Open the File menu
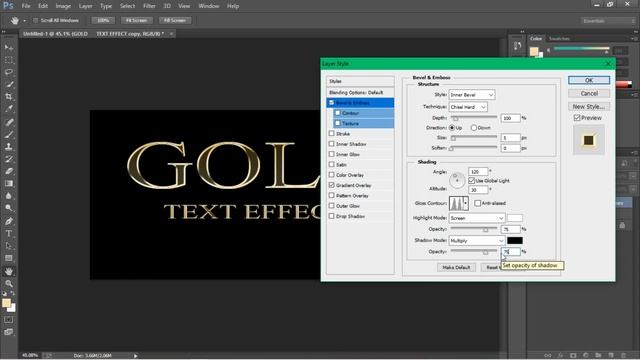Viewport: 640px width, 360px height. click(26, 6)
